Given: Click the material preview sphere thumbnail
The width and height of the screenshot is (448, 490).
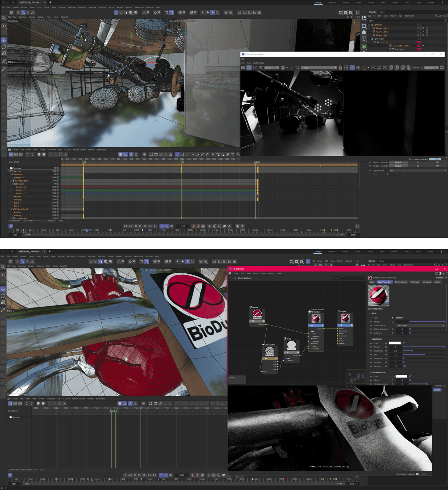Looking at the screenshot, I should 379,296.
